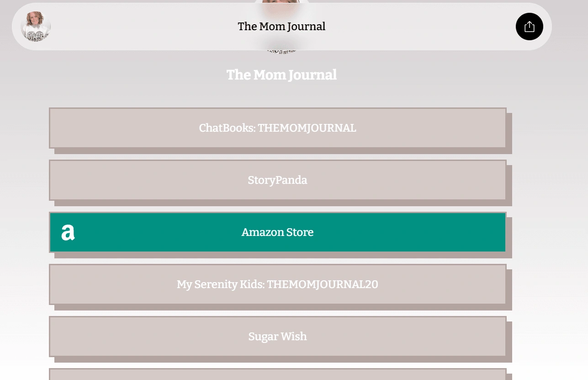Open My Serenity Kids link
Image resolution: width=588 pixels, height=380 pixels.
(x=277, y=284)
